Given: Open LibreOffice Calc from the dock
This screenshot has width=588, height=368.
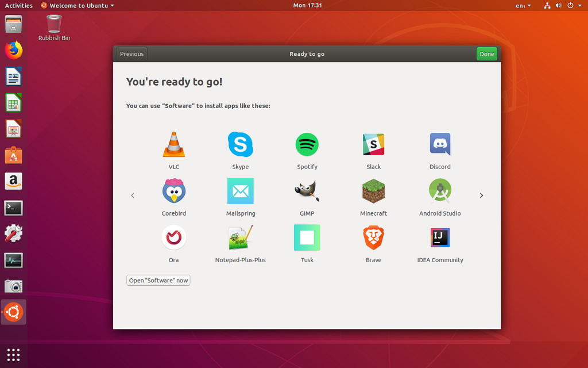Looking at the screenshot, I should tap(14, 103).
